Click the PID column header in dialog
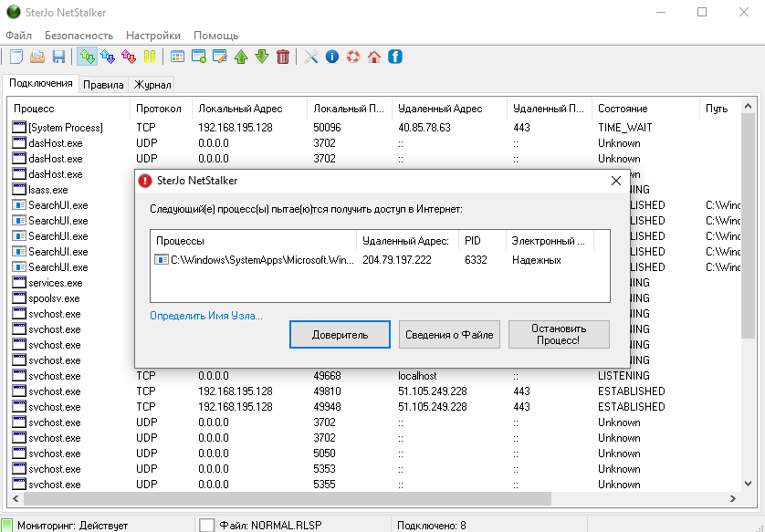765x532 pixels. tap(481, 241)
